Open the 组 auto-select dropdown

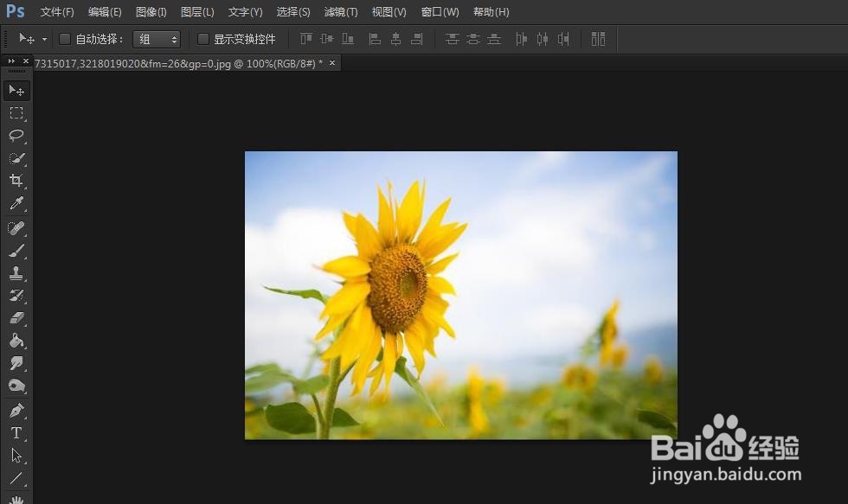tap(157, 39)
